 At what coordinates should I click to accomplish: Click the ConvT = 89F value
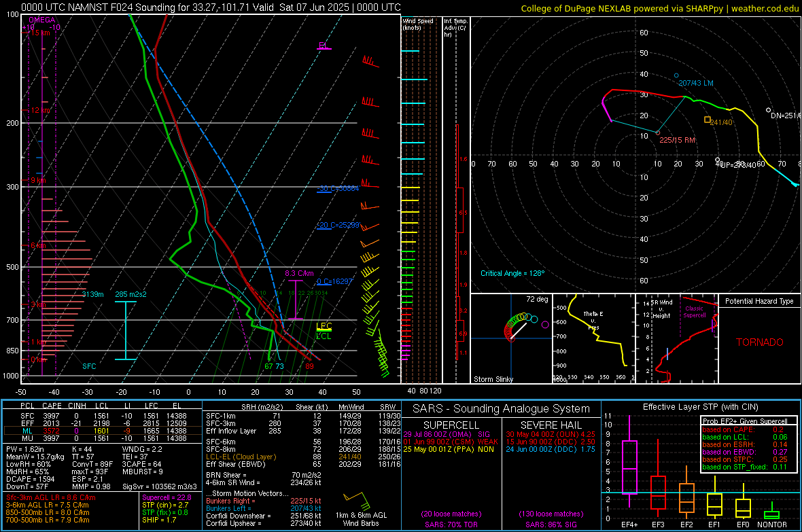click(92, 464)
